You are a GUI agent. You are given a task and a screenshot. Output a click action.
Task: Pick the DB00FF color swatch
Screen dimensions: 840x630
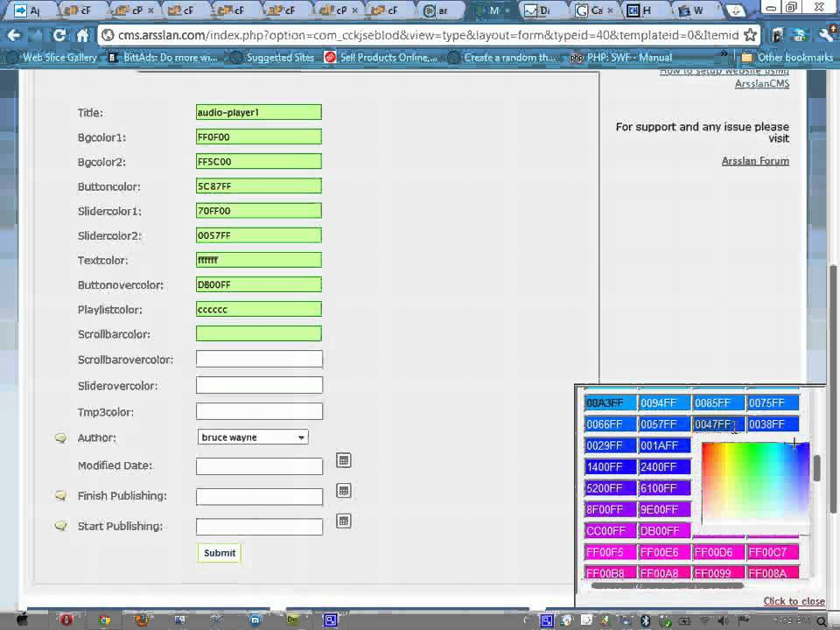664,531
